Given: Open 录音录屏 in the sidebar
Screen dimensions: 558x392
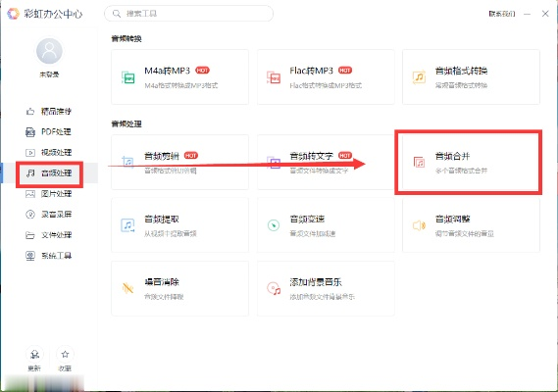Looking at the screenshot, I should pos(49,215).
